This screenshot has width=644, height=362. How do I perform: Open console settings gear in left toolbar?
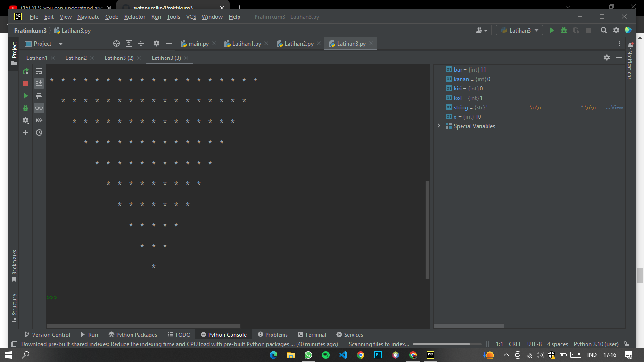(25, 120)
